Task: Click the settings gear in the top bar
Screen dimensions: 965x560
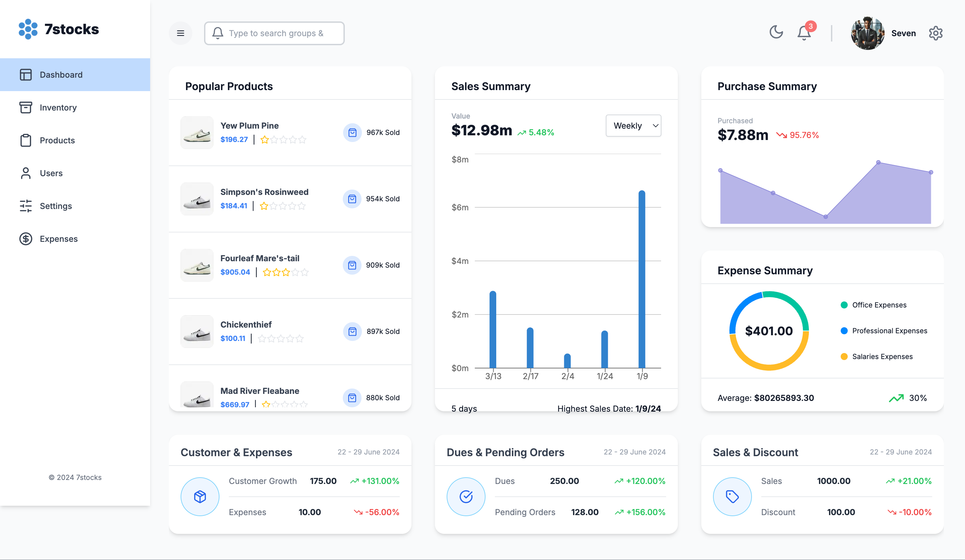Action: click(936, 33)
